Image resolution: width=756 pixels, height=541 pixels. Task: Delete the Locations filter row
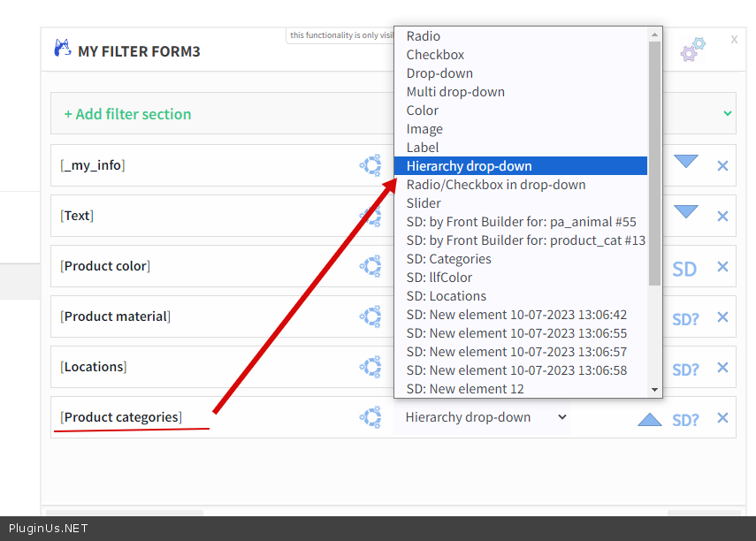(x=722, y=368)
